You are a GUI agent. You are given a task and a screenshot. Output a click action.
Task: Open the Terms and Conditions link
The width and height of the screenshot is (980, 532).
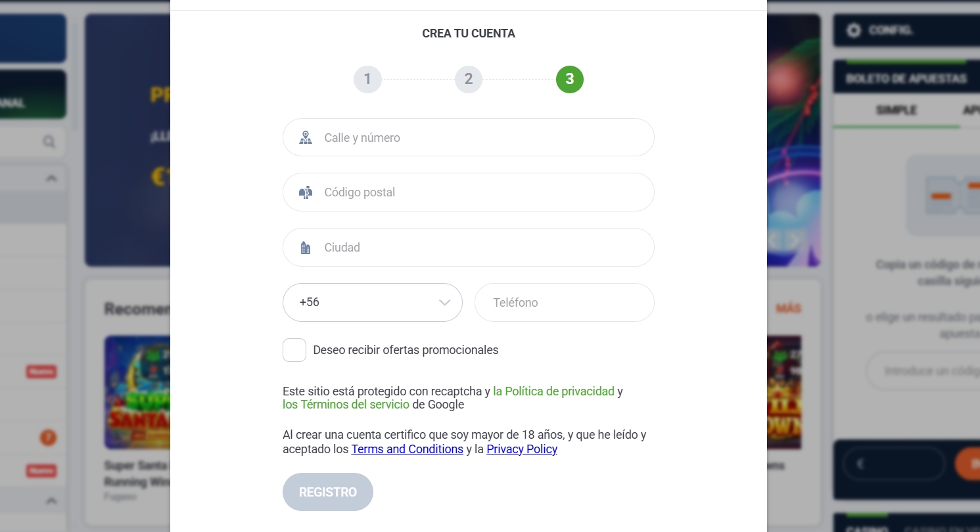407,449
